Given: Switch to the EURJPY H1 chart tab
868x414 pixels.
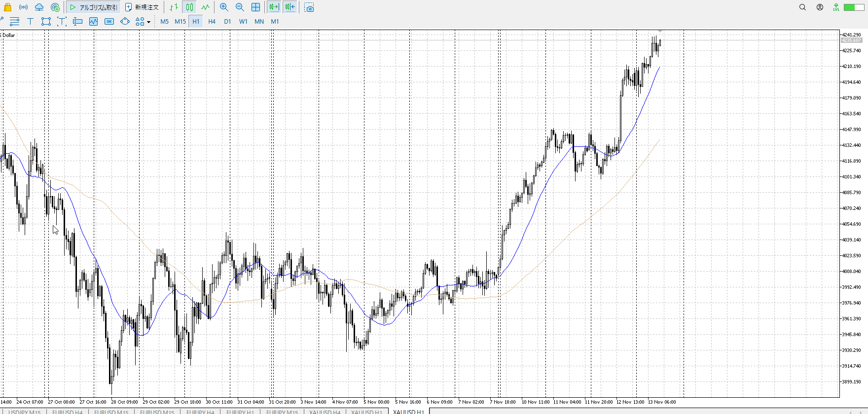Looking at the screenshot, I should (240, 412).
